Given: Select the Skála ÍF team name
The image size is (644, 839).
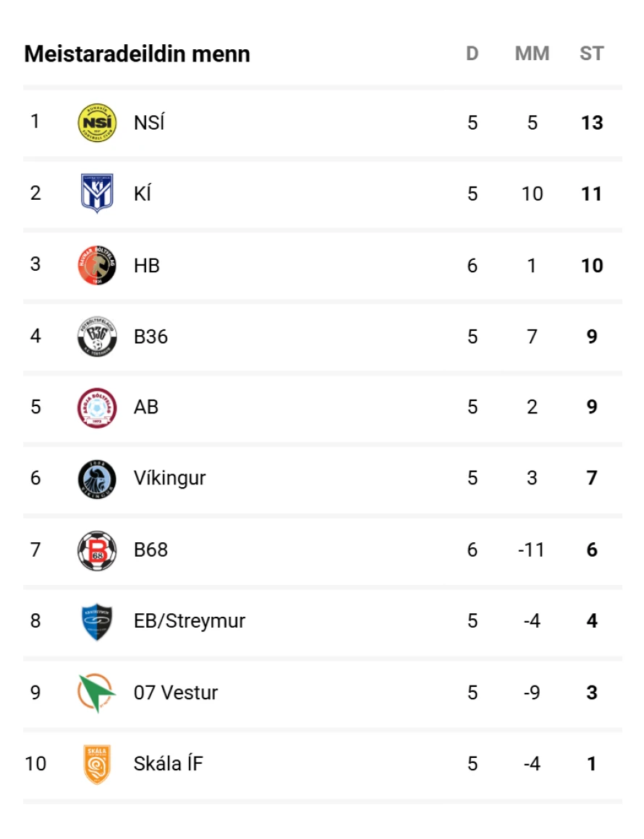Looking at the screenshot, I should (x=169, y=764).
